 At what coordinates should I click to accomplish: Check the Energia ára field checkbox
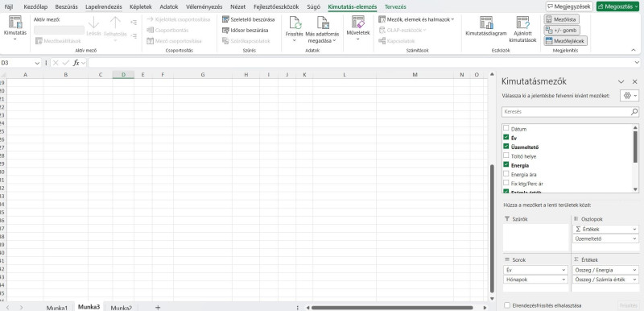pos(506,174)
